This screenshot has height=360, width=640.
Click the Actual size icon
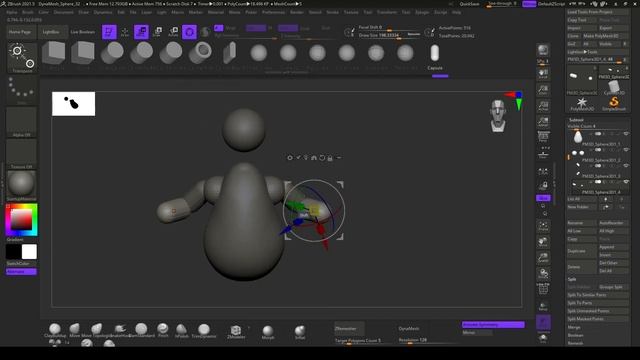[x=543, y=106]
